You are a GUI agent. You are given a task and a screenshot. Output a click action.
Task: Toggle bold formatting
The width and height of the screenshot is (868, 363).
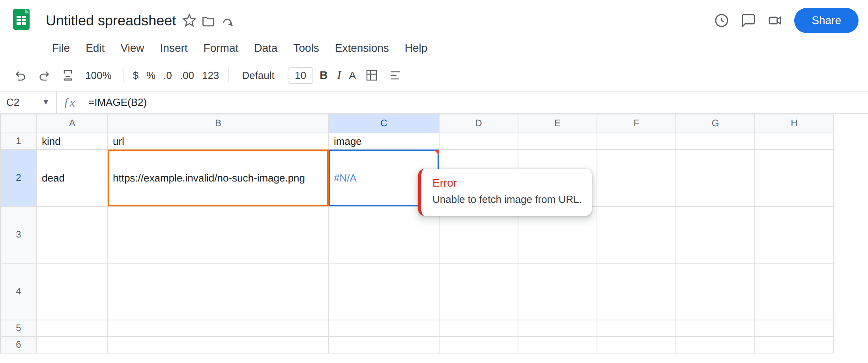coord(324,75)
